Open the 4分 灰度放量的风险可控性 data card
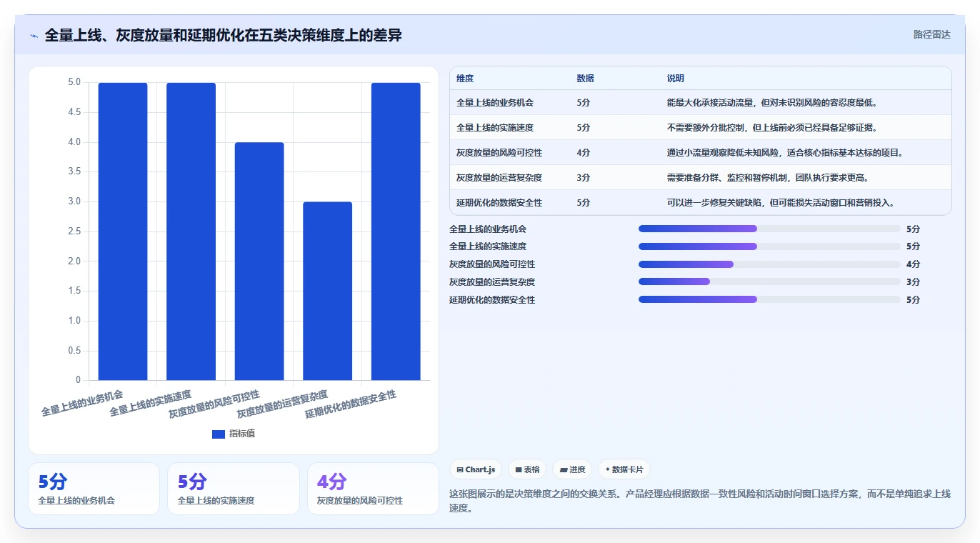 pos(373,489)
